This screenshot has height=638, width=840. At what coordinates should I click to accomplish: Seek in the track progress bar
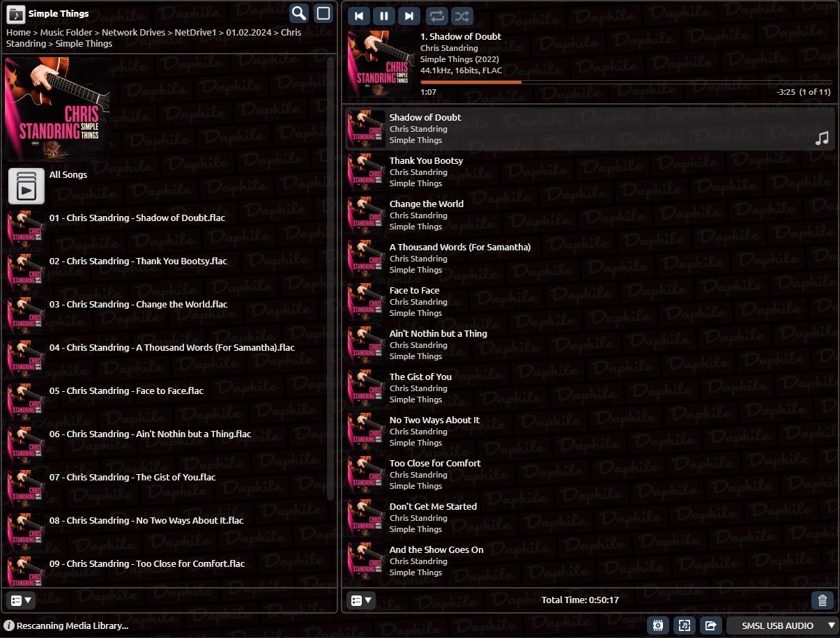click(x=626, y=82)
